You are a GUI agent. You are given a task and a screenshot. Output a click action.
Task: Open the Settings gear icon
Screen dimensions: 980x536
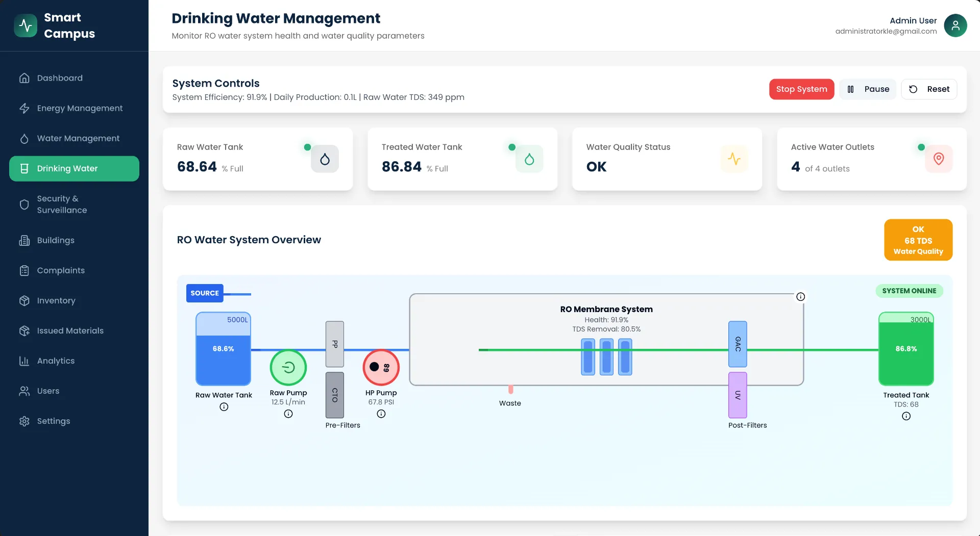coord(24,421)
